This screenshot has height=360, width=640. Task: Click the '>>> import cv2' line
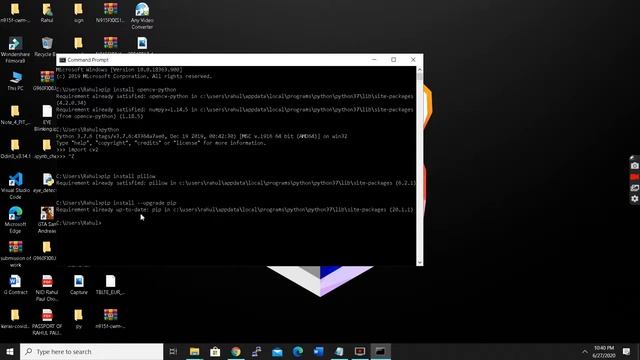(x=77, y=149)
